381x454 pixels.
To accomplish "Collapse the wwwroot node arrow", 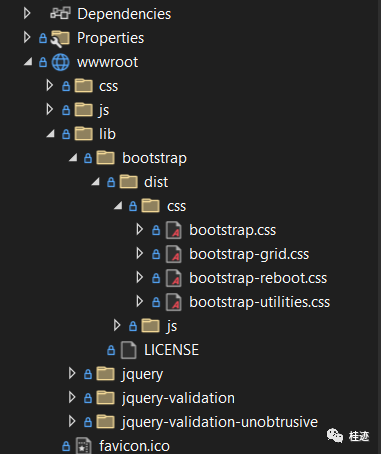I will tap(28, 62).
